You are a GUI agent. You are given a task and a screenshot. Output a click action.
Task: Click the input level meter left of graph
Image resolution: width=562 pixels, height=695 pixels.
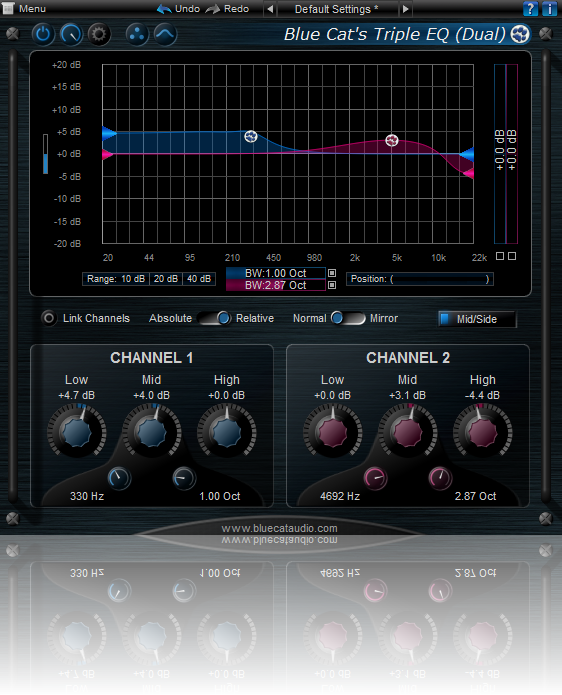point(45,154)
